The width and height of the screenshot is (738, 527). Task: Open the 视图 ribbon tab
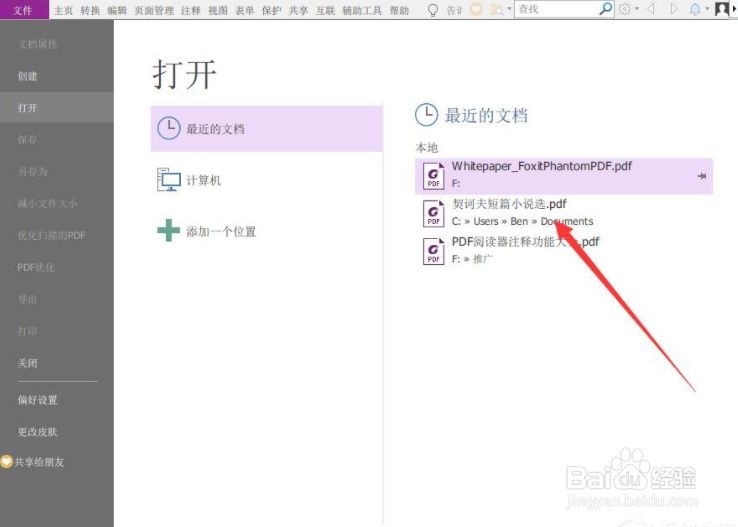click(218, 10)
